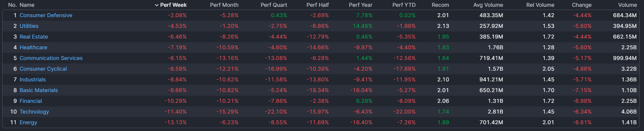Sort by Perf Half column header

pos(318,5)
